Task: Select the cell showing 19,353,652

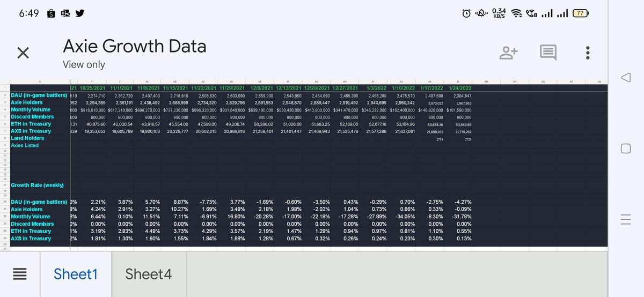Action: [92, 131]
